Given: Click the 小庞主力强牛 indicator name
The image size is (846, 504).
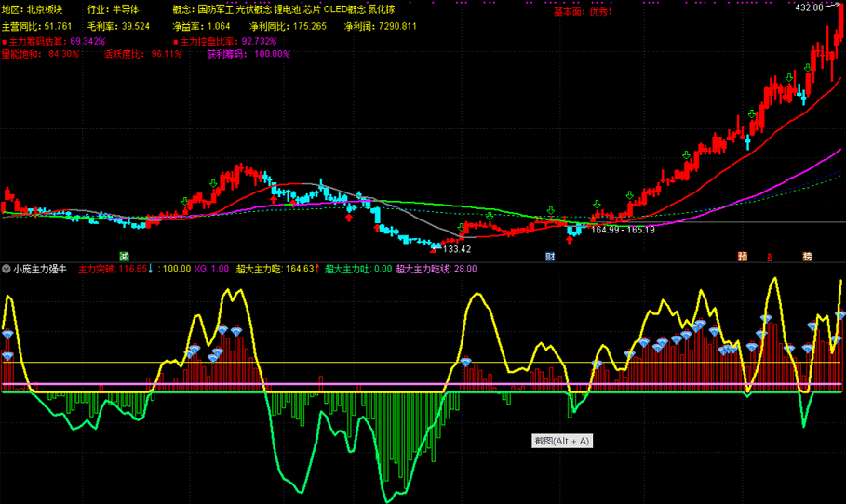Looking at the screenshot, I should click(40, 269).
